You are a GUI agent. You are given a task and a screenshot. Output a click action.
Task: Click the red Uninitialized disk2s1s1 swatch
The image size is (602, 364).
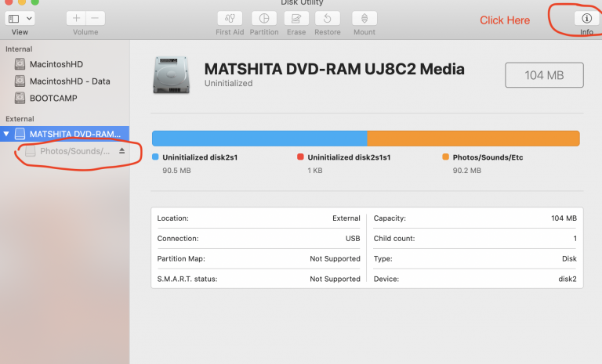coord(300,157)
